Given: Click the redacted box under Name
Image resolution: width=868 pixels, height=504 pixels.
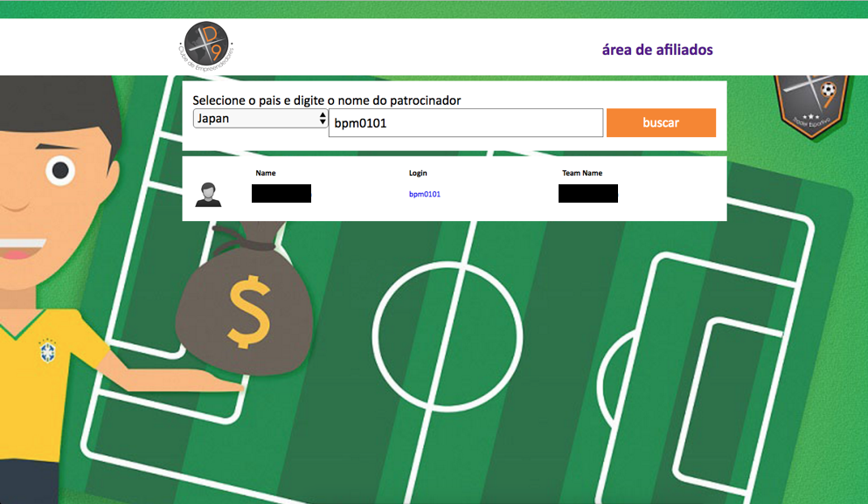Looking at the screenshot, I should click(281, 194).
